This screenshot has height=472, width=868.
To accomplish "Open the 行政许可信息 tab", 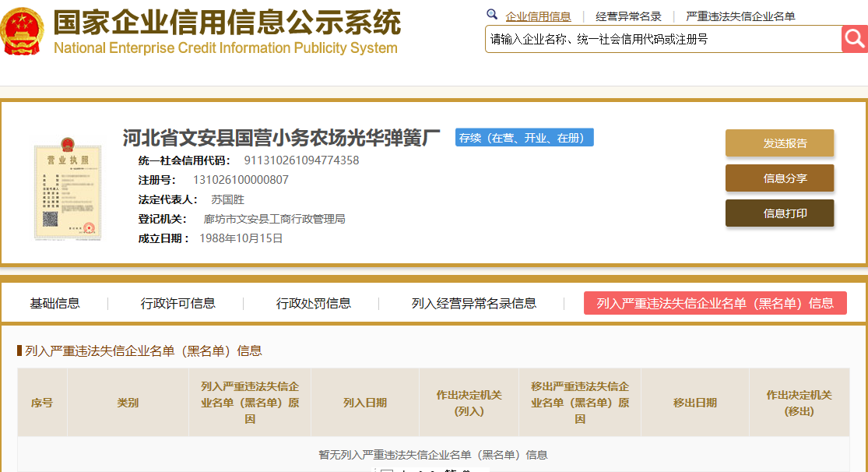I will 177,303.
